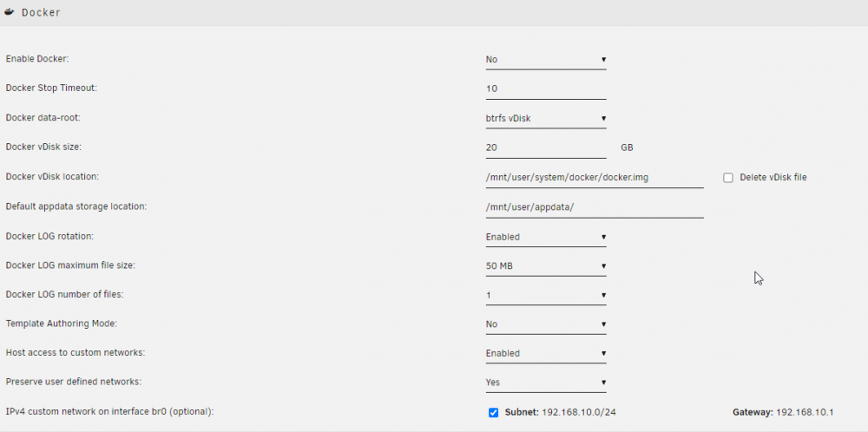Click the Docker vDisk size field
The image size is (868, 432).
coord(546,147)
